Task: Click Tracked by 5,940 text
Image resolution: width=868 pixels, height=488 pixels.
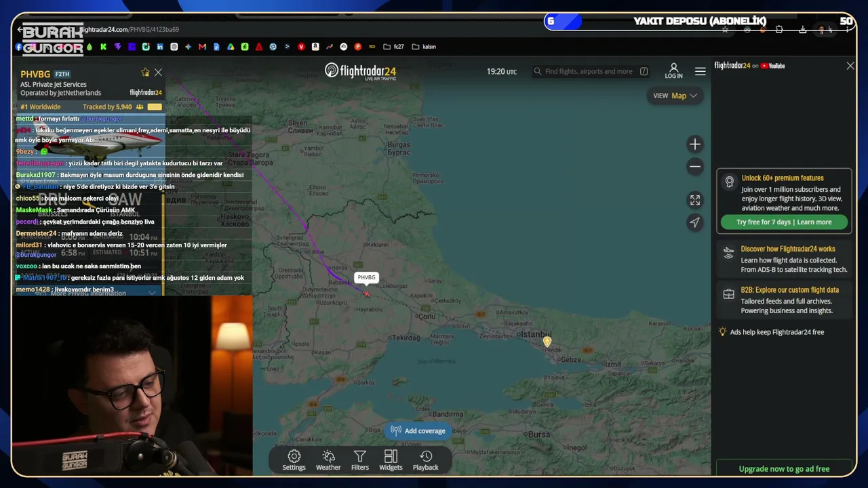Action: click(107, 107)
